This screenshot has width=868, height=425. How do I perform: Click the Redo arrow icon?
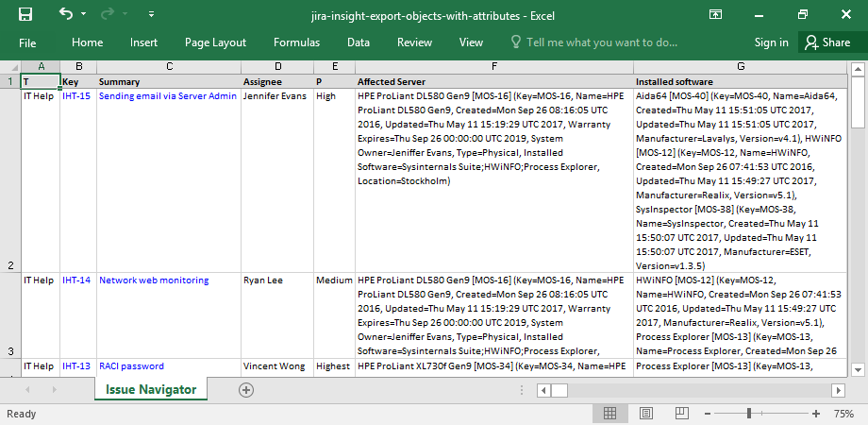tap(108, 14)
